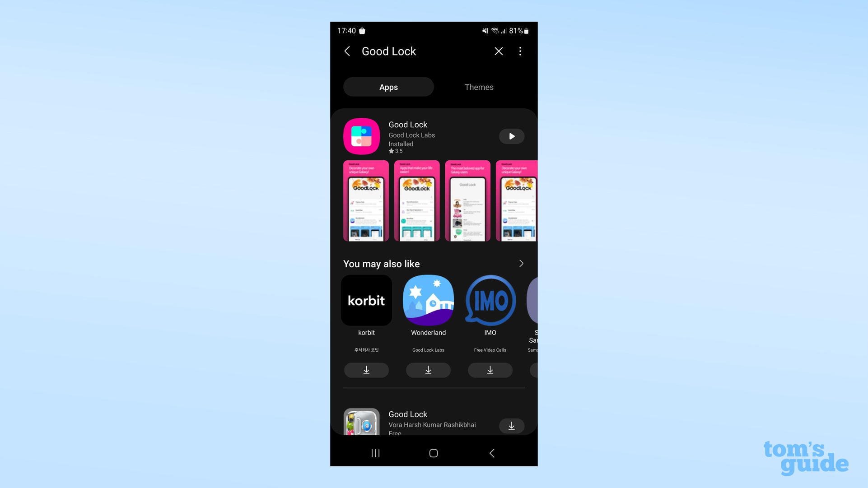This screenshot has width=868, height=488.
Task: Switch to the Apps tab
Action: click(388, 87)
